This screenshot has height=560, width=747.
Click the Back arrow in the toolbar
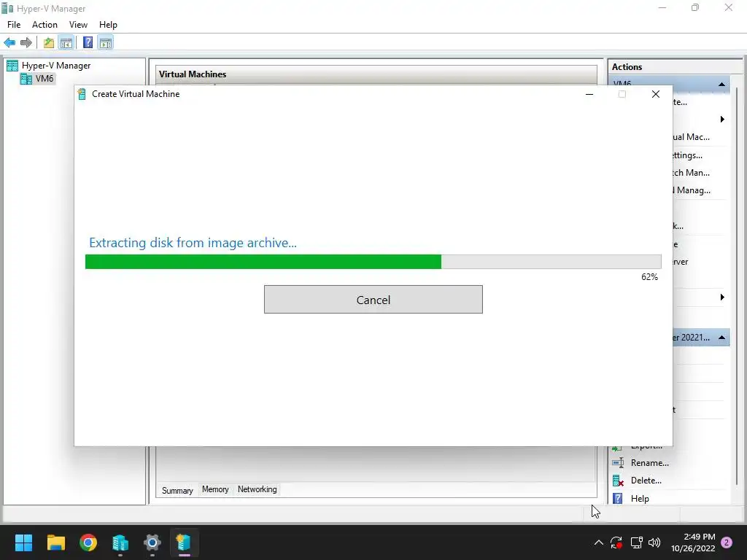pyautogui.click(x=9, y=43)
